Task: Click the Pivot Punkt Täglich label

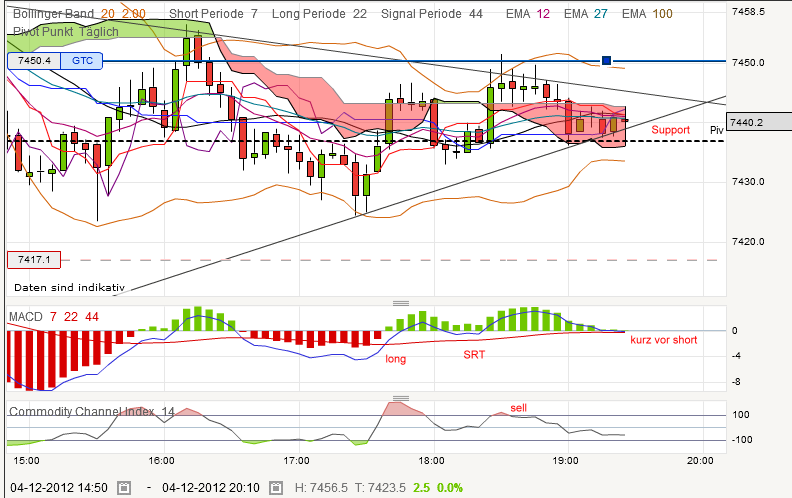Action: click(x=66, y=32)
